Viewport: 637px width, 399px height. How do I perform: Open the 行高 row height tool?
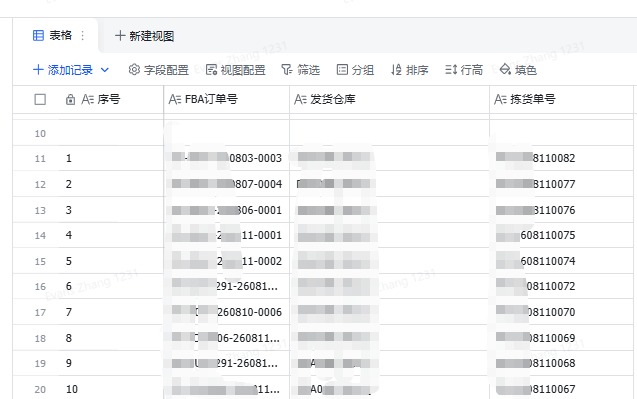tap(464, 70)
